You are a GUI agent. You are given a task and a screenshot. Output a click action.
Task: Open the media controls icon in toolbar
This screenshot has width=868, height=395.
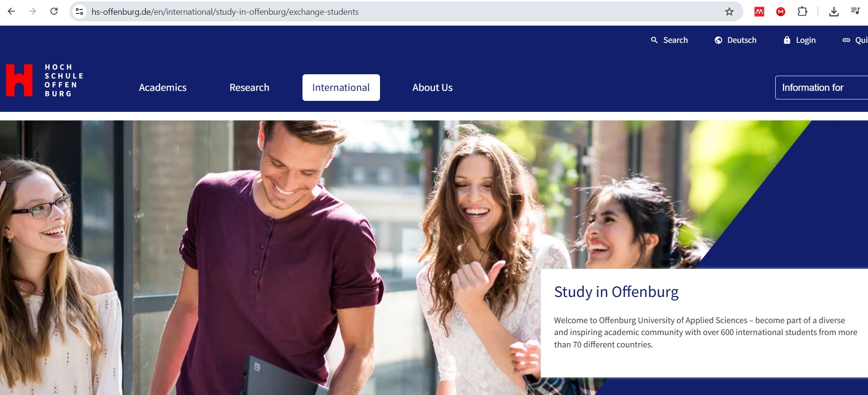click(855, 11)
